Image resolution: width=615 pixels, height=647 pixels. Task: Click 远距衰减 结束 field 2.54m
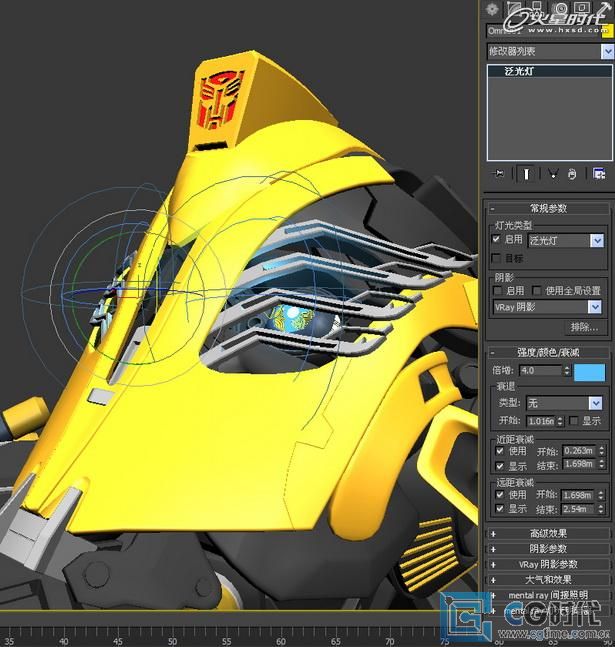click(x=579, y=509)
